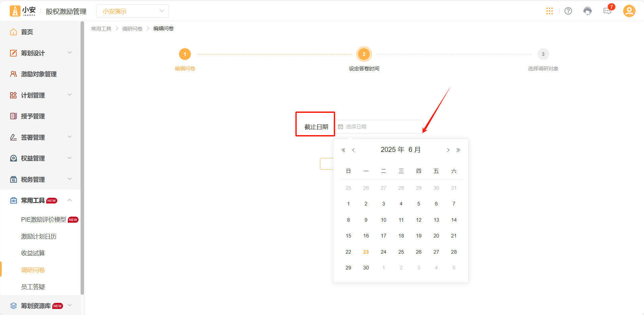Click the 签署管理 pen icon
The width and height of the screenshot is (644, 315).
click(x=13, y=137)
